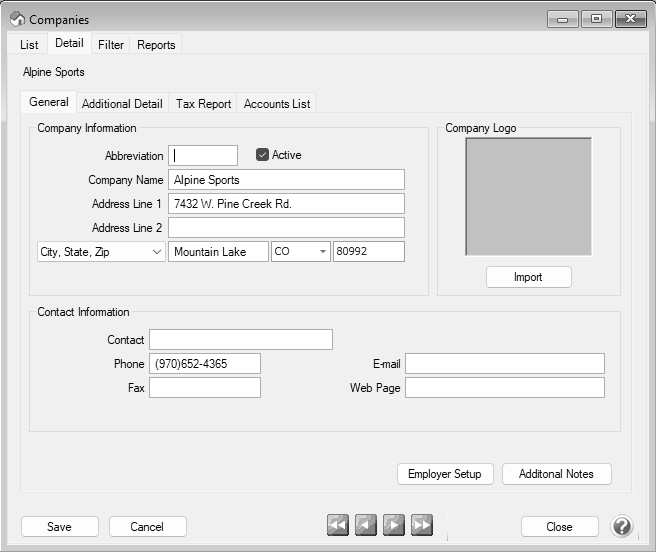Go to the previous company record
The width and height of the screenshot is (656, 552).
coord(366,526)
